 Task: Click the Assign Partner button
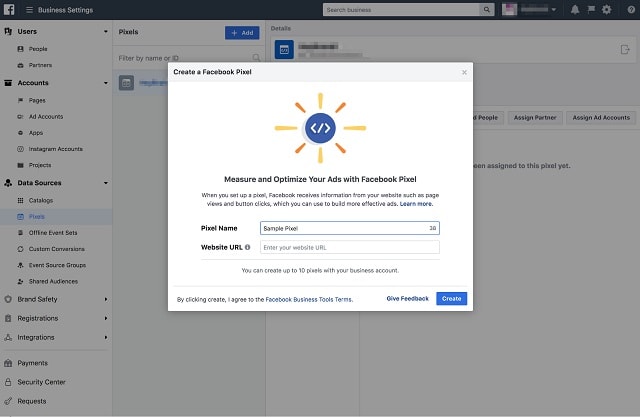535,118
